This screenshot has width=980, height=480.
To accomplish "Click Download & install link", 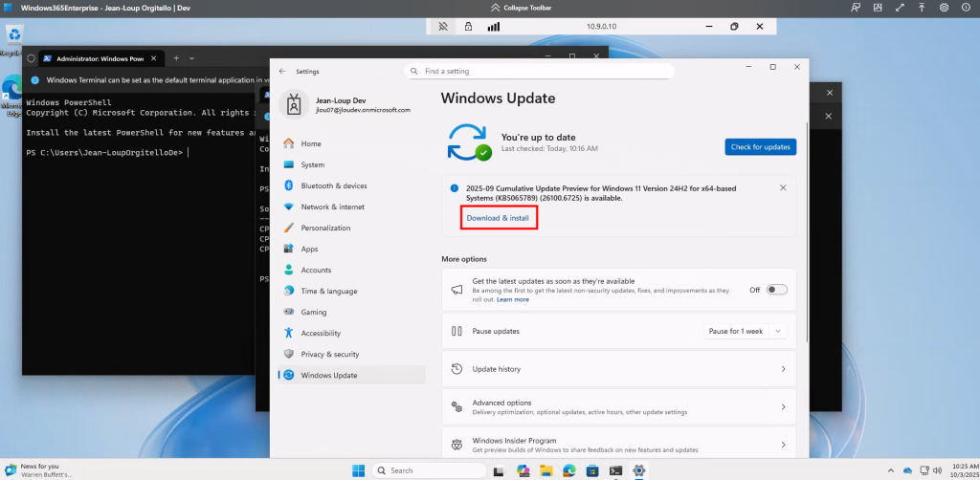I will coord(498,218).
